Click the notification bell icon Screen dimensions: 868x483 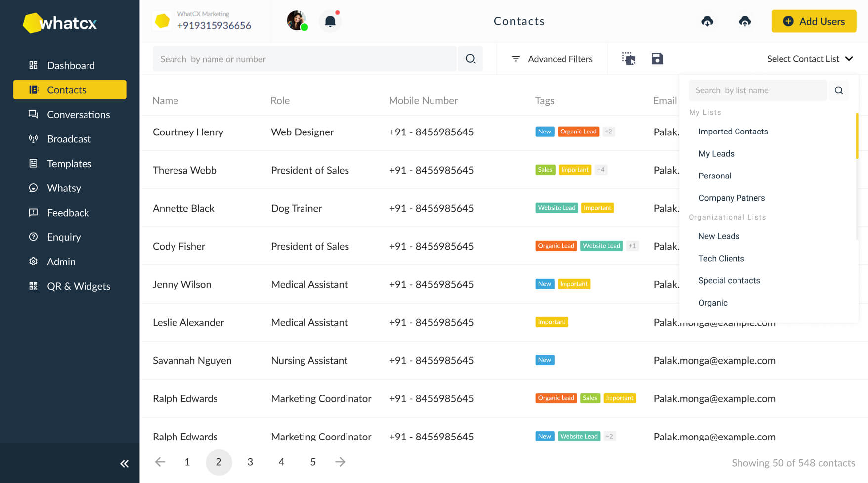click(x=330, y=21)
